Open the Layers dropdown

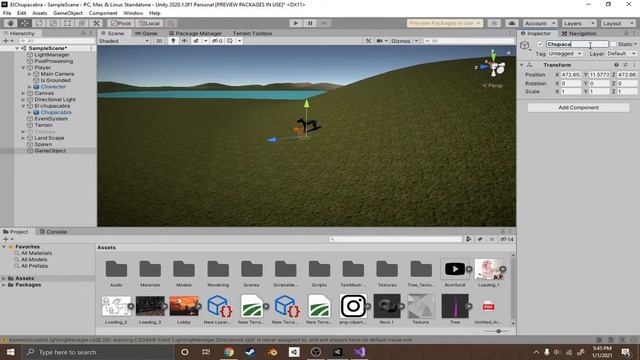579,23
